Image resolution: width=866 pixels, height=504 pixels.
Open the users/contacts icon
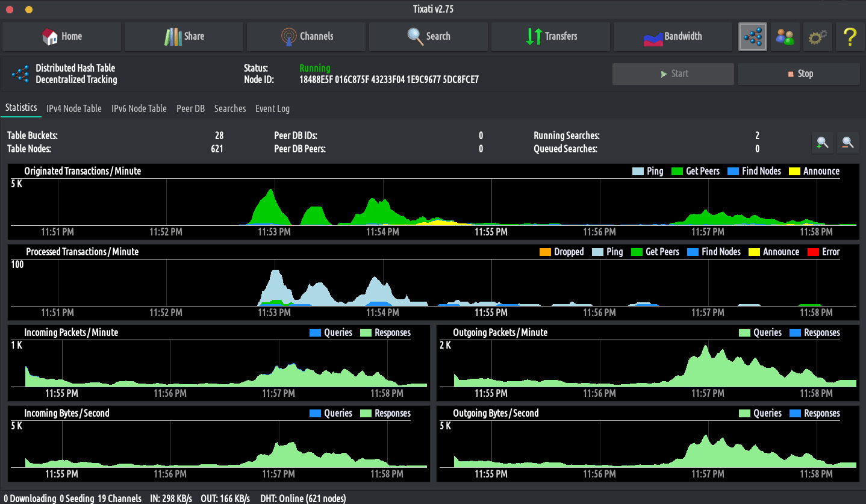coord(785,37)
